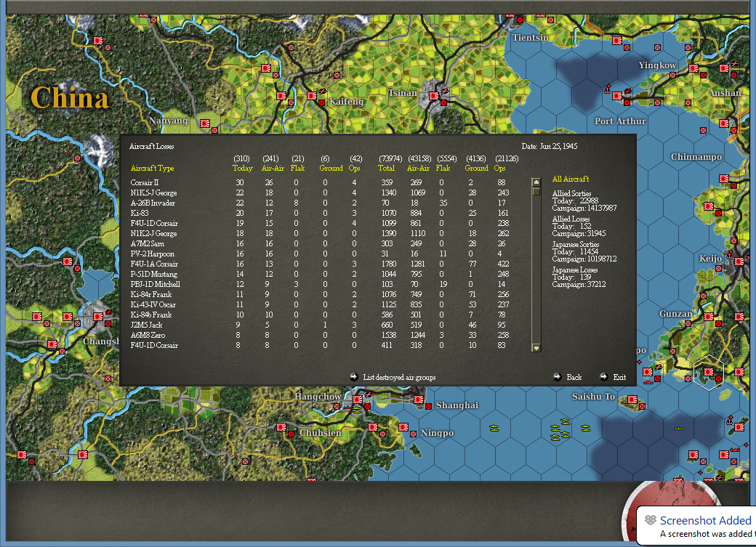Click the N1K5-J George row

(x=318, y=193)
